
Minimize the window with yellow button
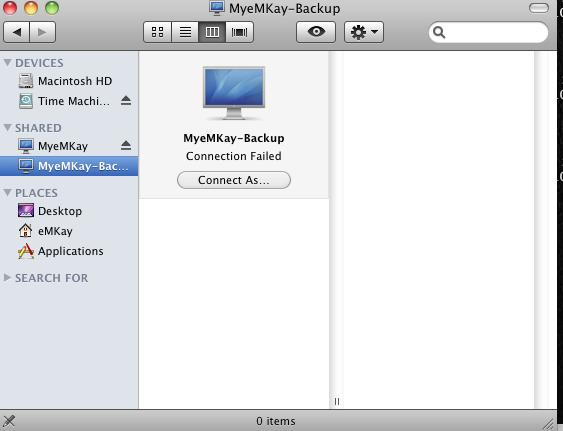31,8
